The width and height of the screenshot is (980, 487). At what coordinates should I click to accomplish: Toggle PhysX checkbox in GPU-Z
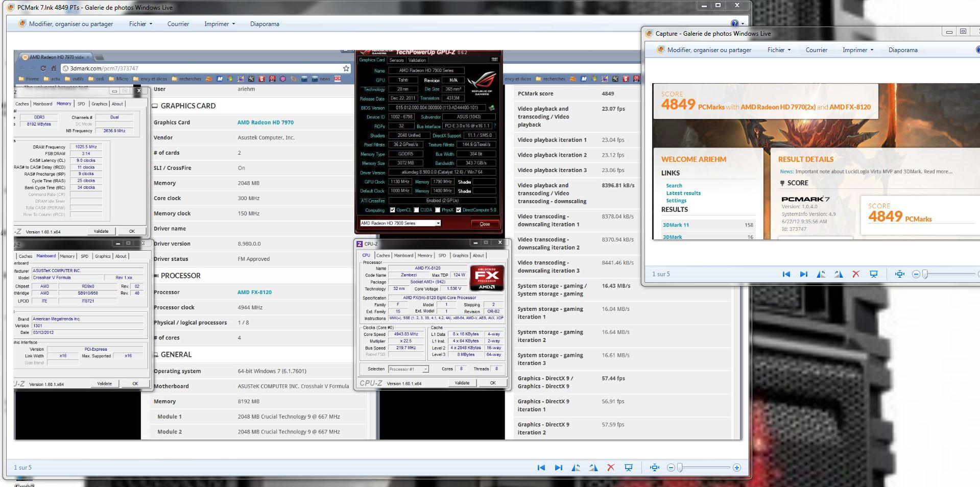pos(438,210)
